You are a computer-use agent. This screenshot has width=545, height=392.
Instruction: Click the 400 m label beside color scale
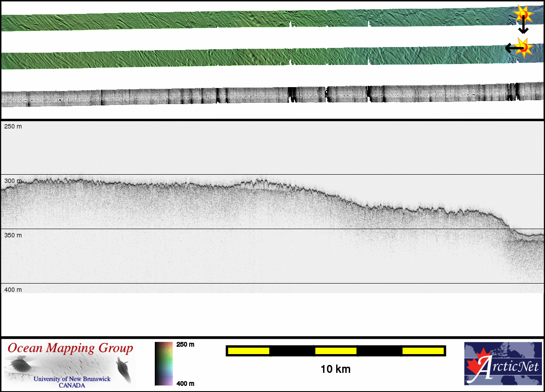(185, 383)
